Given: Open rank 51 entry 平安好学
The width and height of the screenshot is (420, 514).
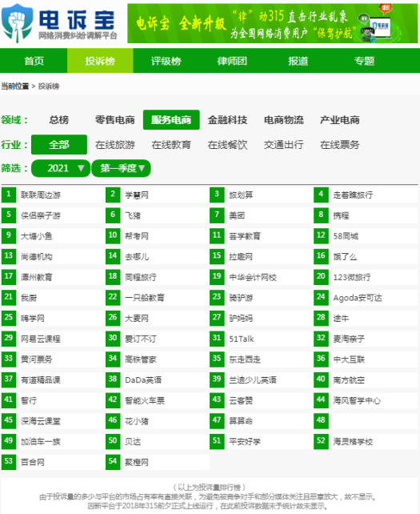Looking at the screenshot, I should pyautogui.click(x=245, y=442).
